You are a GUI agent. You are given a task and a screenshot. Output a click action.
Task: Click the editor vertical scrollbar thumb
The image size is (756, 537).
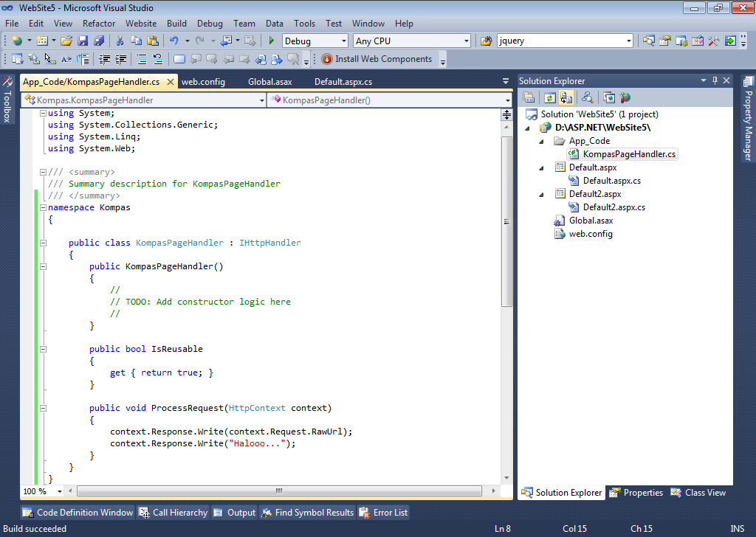(506, 221)
